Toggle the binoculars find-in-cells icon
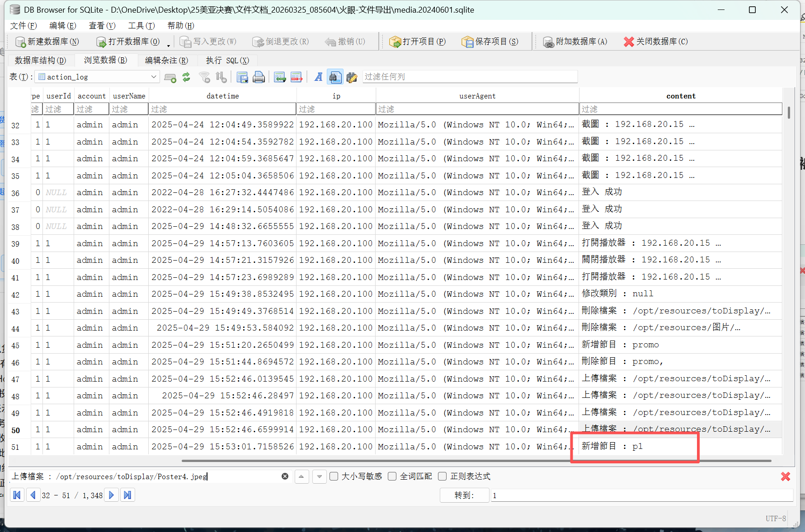The width and height of the screenshot is (805, 532). coord(335,77)
